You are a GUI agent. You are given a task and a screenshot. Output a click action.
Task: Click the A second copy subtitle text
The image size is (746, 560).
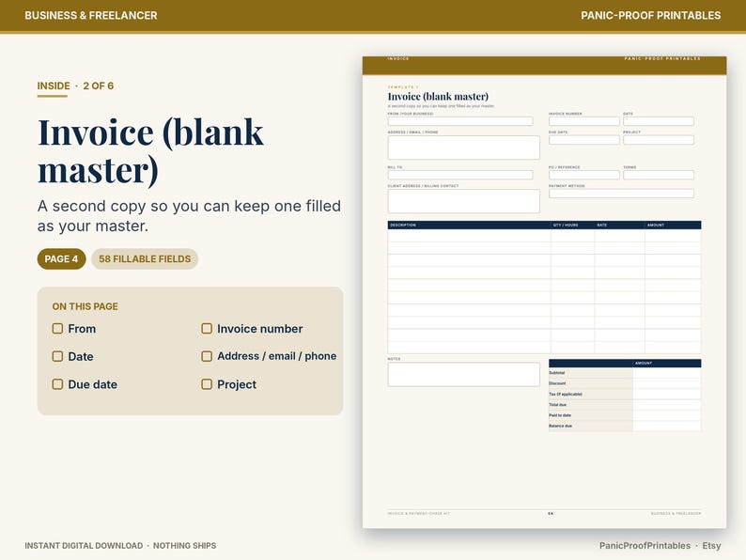click(x=190, y=215)
